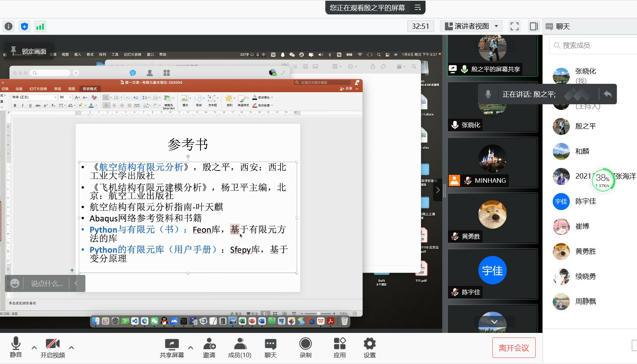Viewport: 637px width, 364px height.
Task: Toggle the side panel layout icon
Action: click(534, 27)
